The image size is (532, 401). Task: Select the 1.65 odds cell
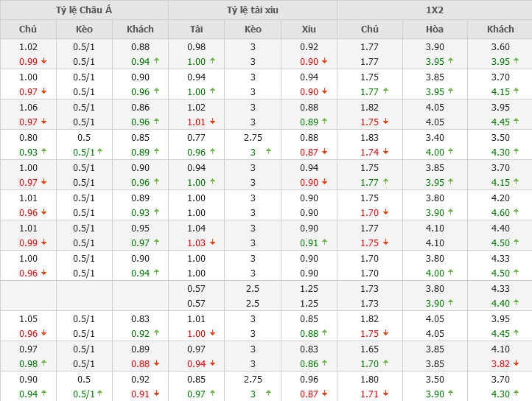point(370,349)
